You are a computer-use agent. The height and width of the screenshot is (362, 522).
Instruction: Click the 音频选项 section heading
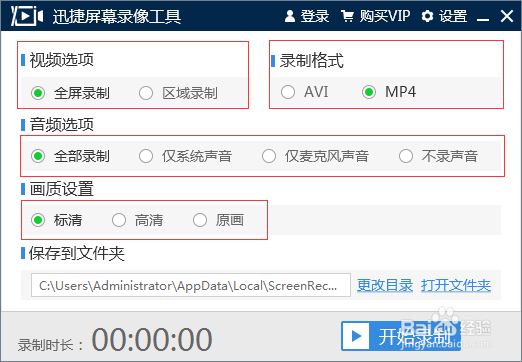click(x=62, y=125)
